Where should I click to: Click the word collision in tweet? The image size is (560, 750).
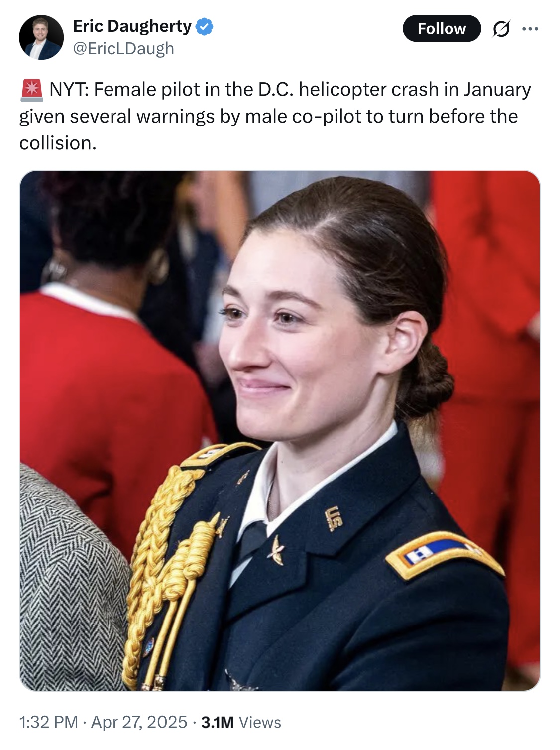[x=57, y=143]
